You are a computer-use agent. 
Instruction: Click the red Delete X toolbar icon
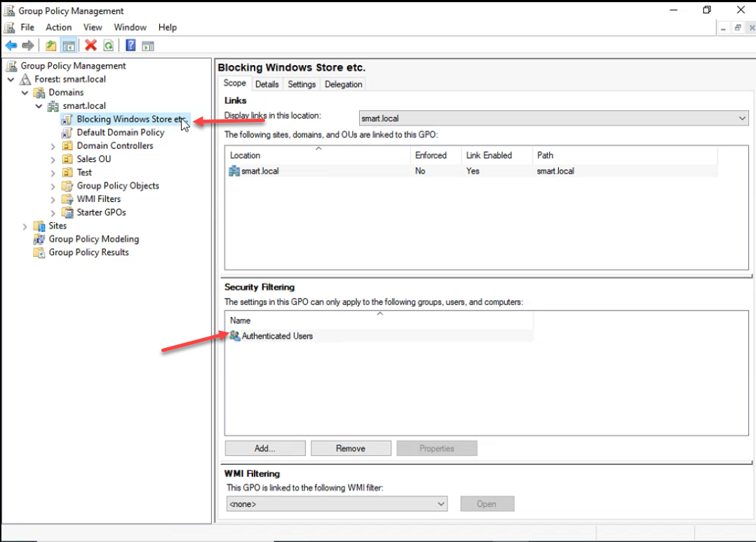(90, 46)
